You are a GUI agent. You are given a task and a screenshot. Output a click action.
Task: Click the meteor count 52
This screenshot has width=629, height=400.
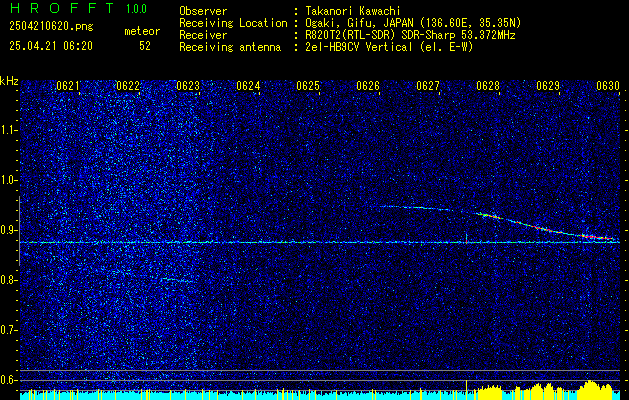[145, 46]
